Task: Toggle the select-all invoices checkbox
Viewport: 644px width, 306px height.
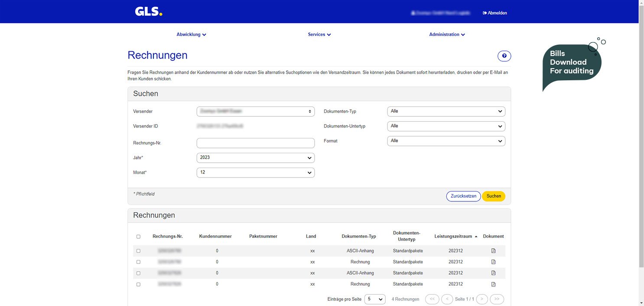Action: tap(138, 237)
